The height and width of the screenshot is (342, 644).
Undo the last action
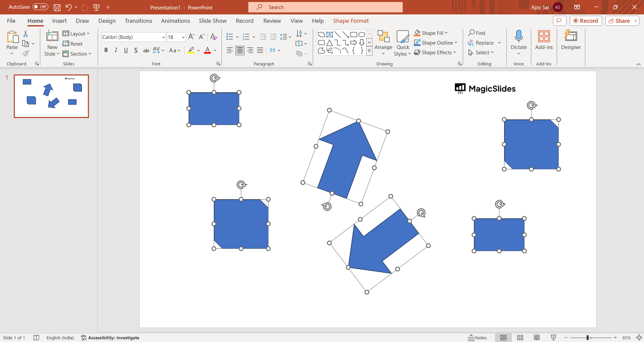(68, 7)
